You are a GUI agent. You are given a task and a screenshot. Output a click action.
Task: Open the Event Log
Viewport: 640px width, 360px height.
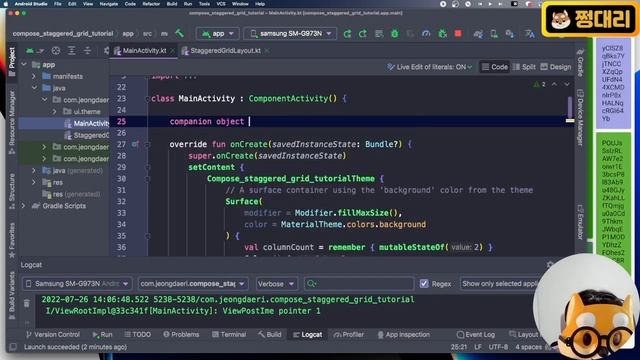tap(476, 335)
